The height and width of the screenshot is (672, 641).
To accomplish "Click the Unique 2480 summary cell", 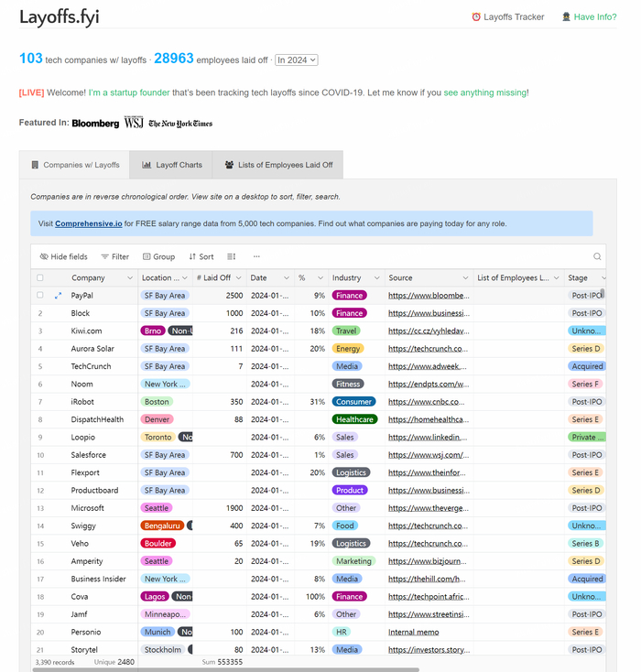I will click(x=114, y=662).
